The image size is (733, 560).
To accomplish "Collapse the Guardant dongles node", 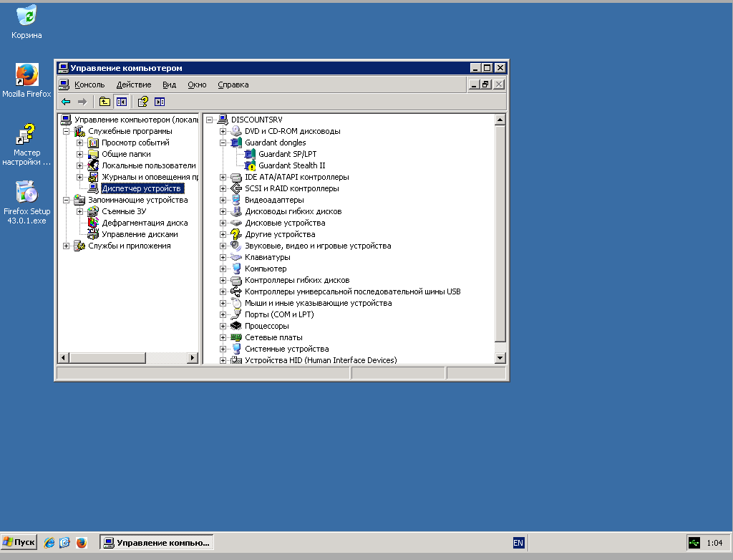I will [x=223, y=143].
